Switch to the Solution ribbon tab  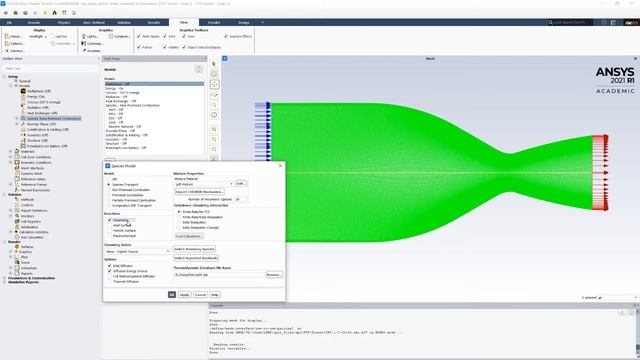coord(124,22)
